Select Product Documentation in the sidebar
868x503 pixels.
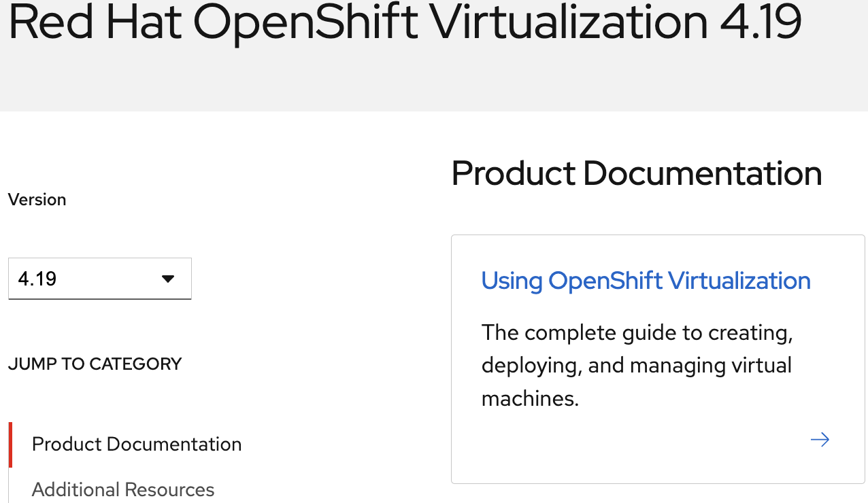(x=137, y=445)
